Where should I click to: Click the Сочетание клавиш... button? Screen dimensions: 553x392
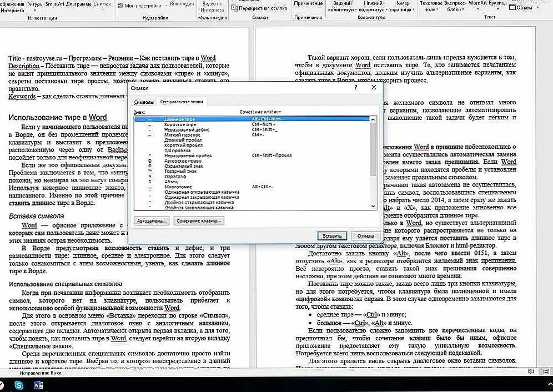coord(199,221)
